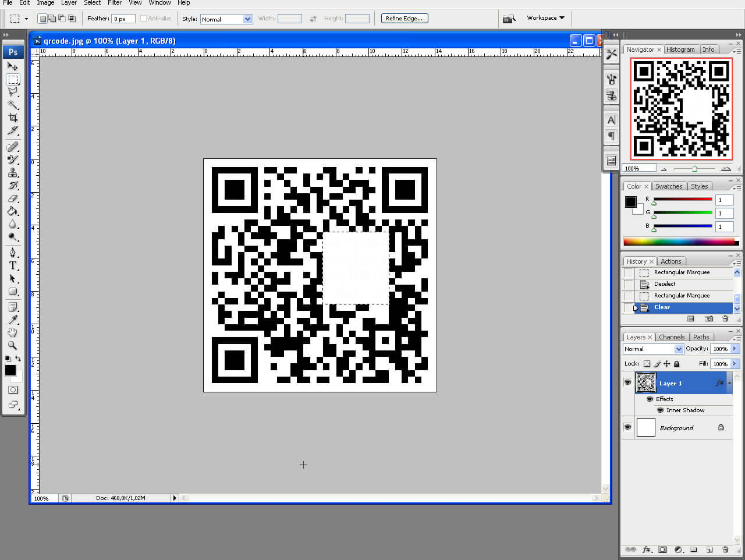Toggle all Effects visibility on Layer 1

[650, 399]
